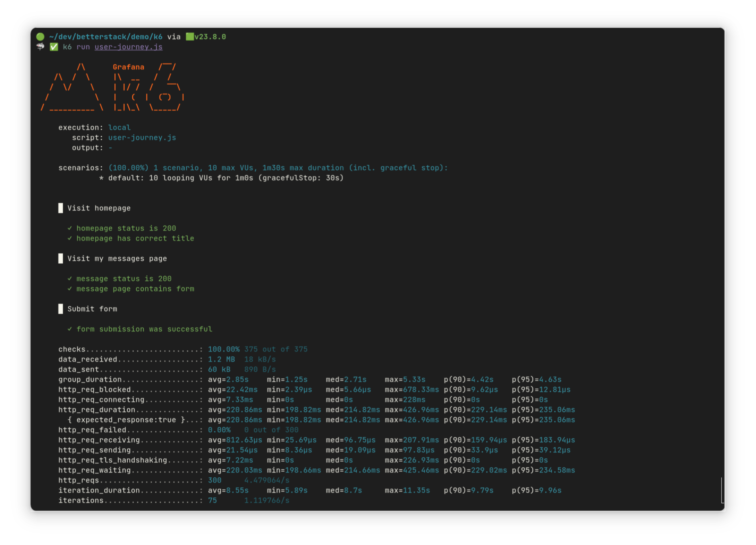This screenshot has height=545, width=756.
Task: Click the underlined user-journey.js command argument
Action: (x=128, y=47)
